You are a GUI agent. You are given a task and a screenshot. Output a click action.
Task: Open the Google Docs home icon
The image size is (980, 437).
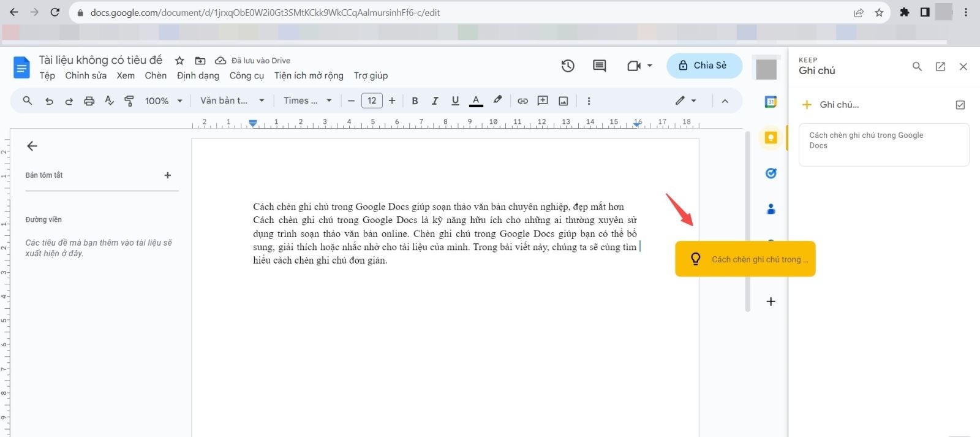point(21,67)
